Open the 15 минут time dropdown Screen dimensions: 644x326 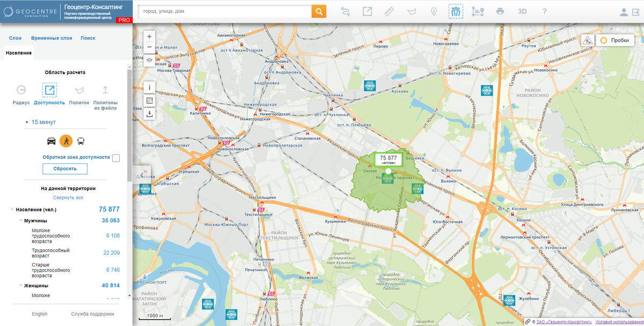point(41,122)
